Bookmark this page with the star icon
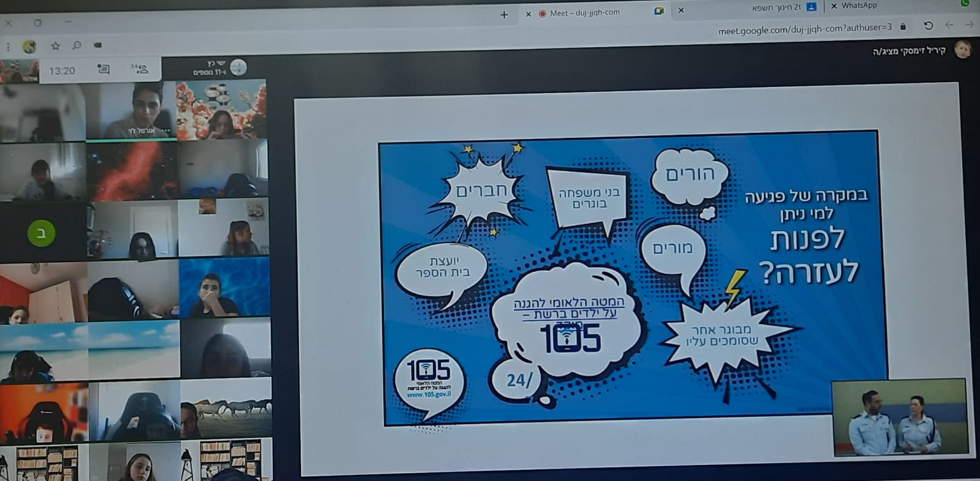This screenshot has width=980, height=481. [56, 46]
